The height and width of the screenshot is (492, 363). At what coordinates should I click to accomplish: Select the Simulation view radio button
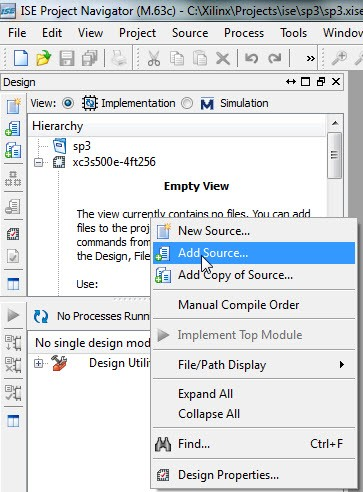coord(187,103)
